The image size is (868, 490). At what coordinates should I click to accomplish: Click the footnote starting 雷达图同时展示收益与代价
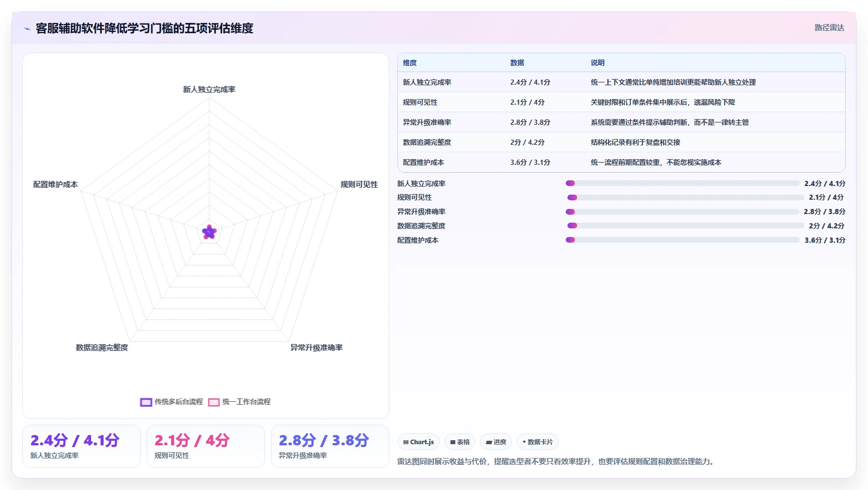(557, 461)
